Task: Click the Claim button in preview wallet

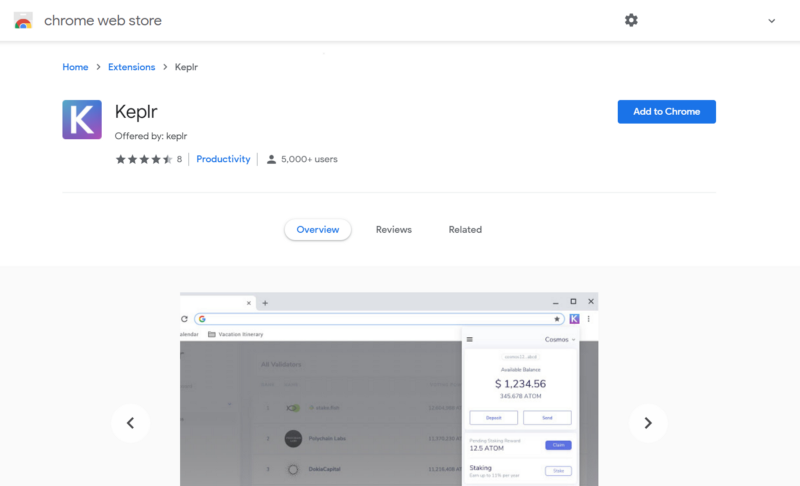Action: pyautogui.click(x=558, y=445)
